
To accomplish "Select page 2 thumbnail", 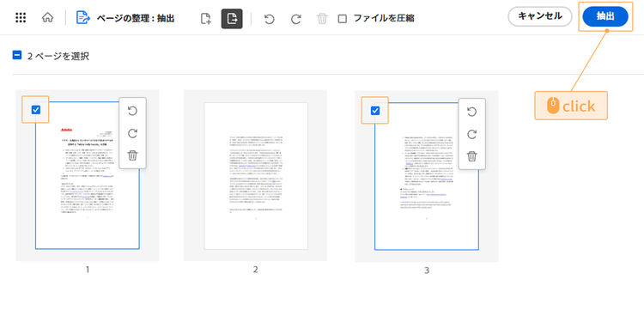I will click(256, 176).
